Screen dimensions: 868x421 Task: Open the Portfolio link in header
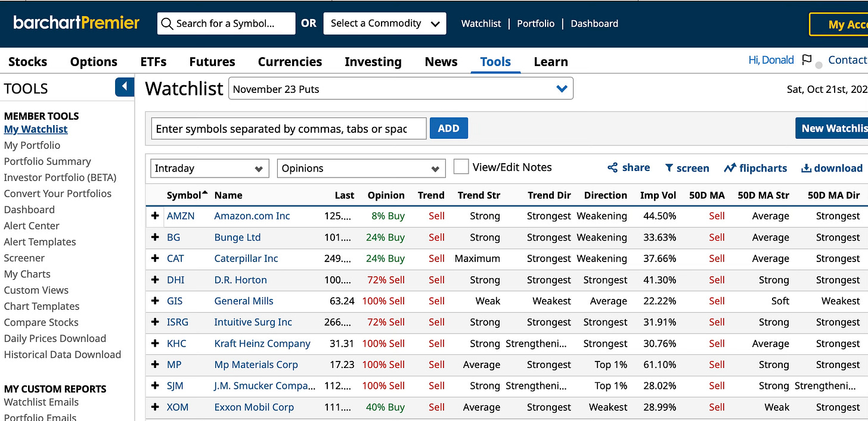click(535, 24)
